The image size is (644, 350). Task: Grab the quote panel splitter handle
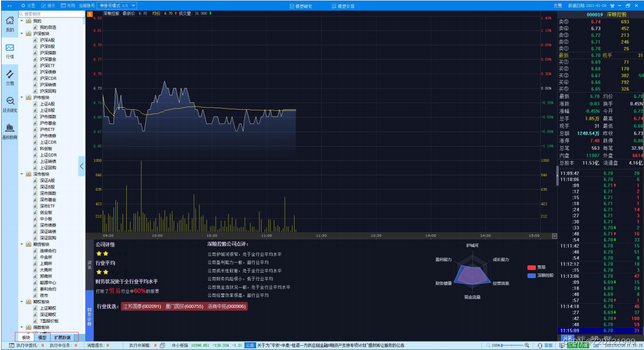(558, 176)
